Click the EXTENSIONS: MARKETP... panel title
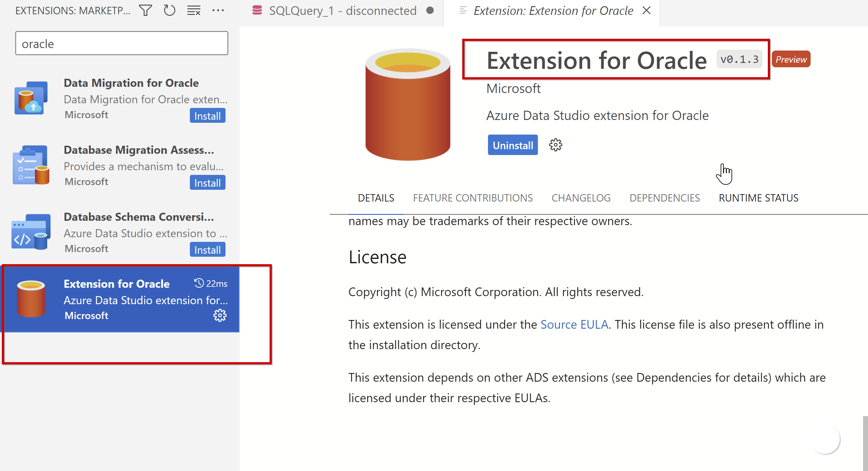868x471 pixels. tap(73, 11)
